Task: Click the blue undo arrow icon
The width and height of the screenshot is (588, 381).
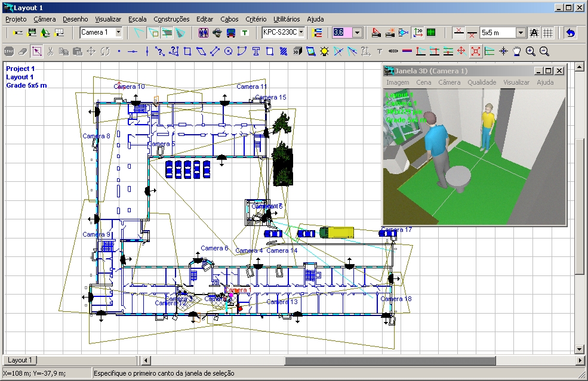Action: (571, 32)
